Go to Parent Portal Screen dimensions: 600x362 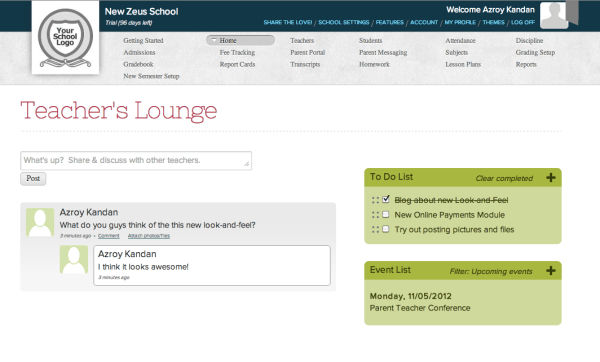[x=308, y=52]
